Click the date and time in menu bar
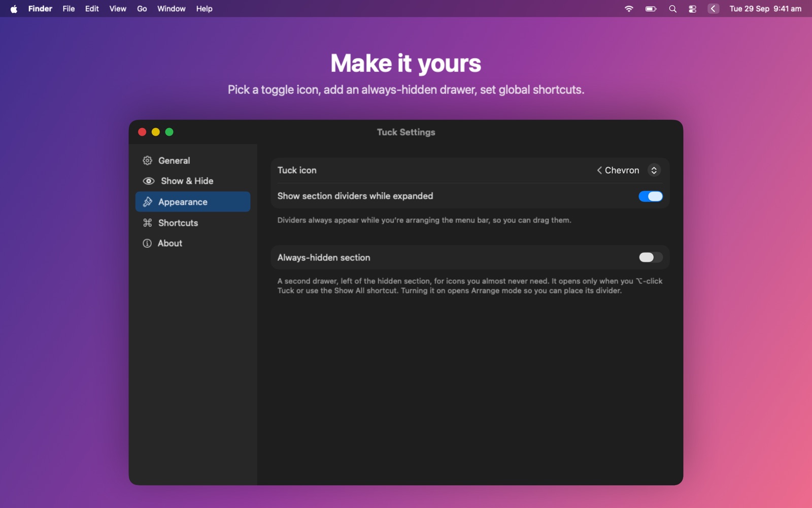Screen dimensions: 812x508 (765, 9)
